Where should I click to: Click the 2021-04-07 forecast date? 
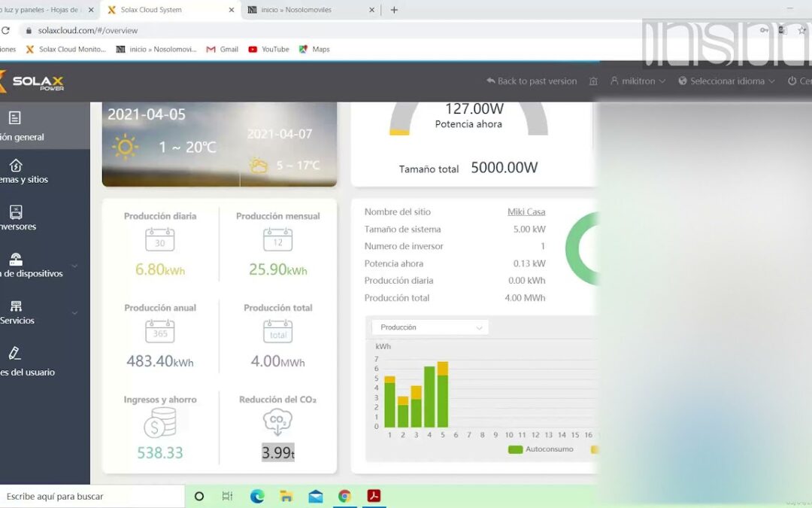(280, 134)
